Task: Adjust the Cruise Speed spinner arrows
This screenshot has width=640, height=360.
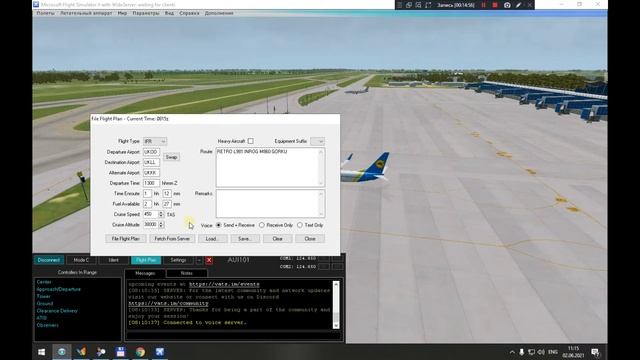Action: 161,214
